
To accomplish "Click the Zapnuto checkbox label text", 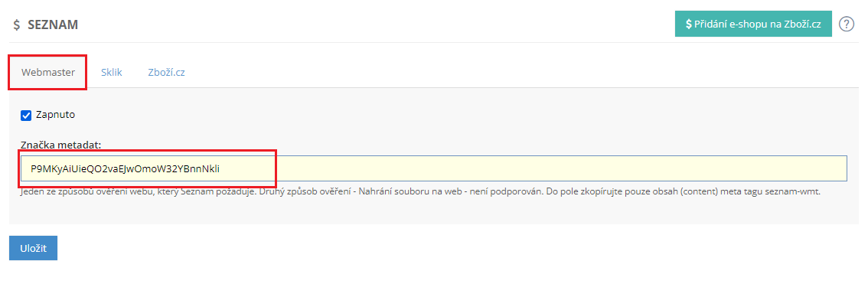I will [x=55, y=115].
